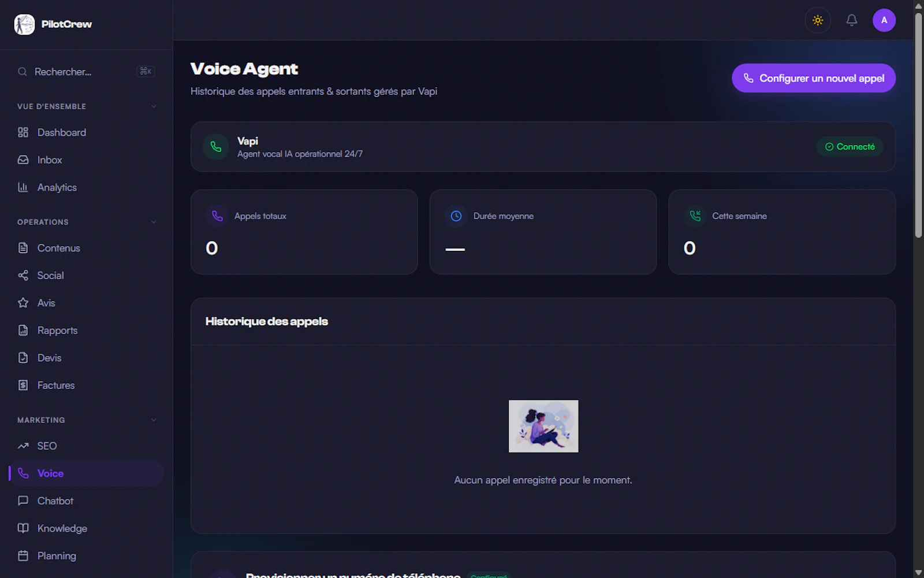Click the Planning calendar icon

click(x=23, y=555)
